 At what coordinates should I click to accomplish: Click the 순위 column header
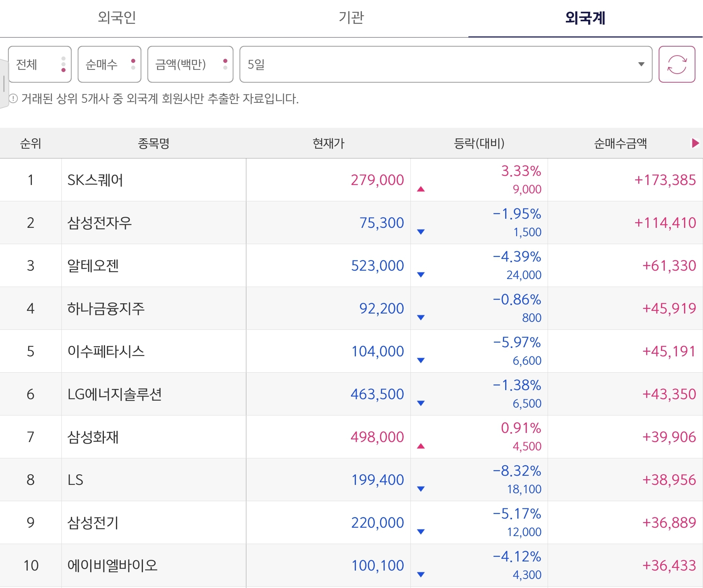(x=31, y=143)
